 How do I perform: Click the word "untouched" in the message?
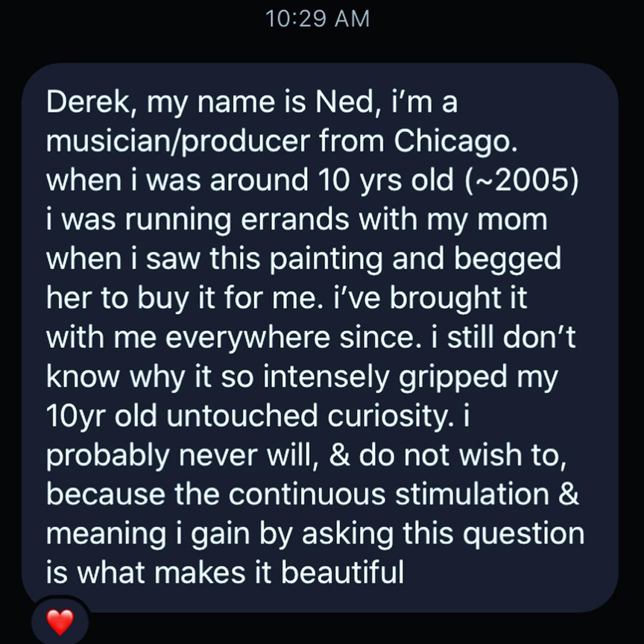pos(242,416)
